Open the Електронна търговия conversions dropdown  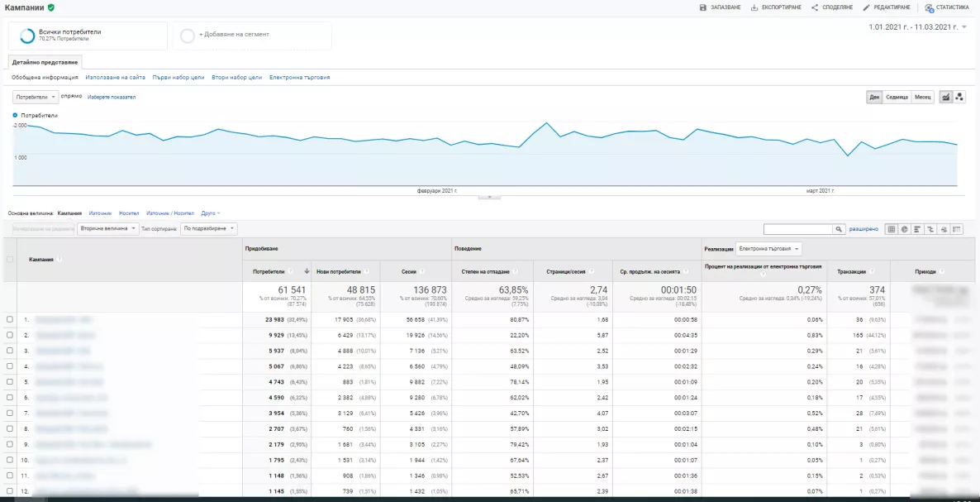click(768, 249)
